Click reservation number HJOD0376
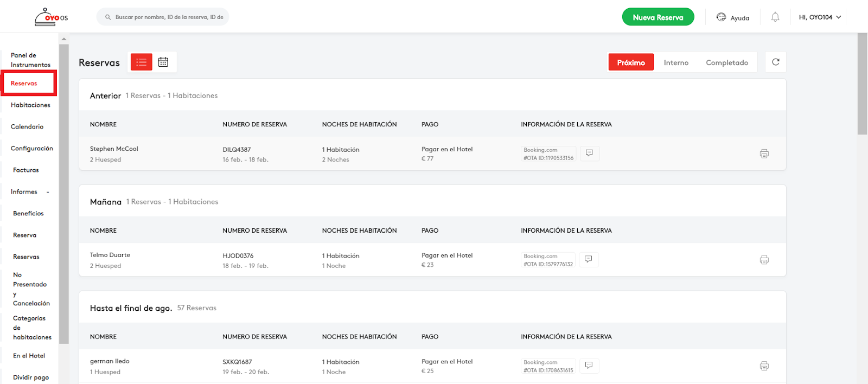 (238, 256)
